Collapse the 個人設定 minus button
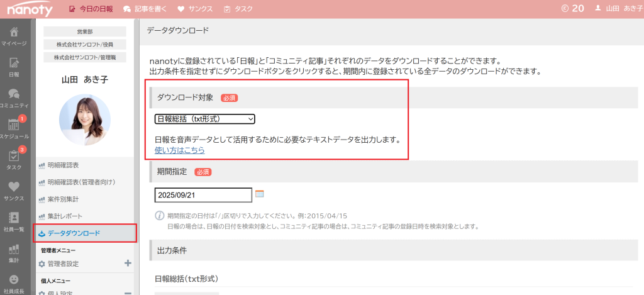The image size is (644, 295). tap(128, 292)
